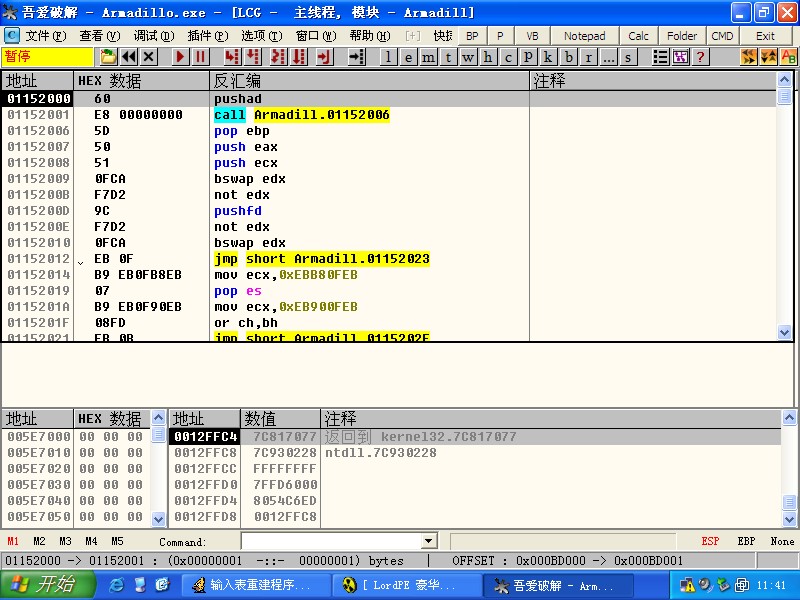The height and width of the screenshot is (600, 800).
Task: Open the 调试(D) menu
Action: 154,36
